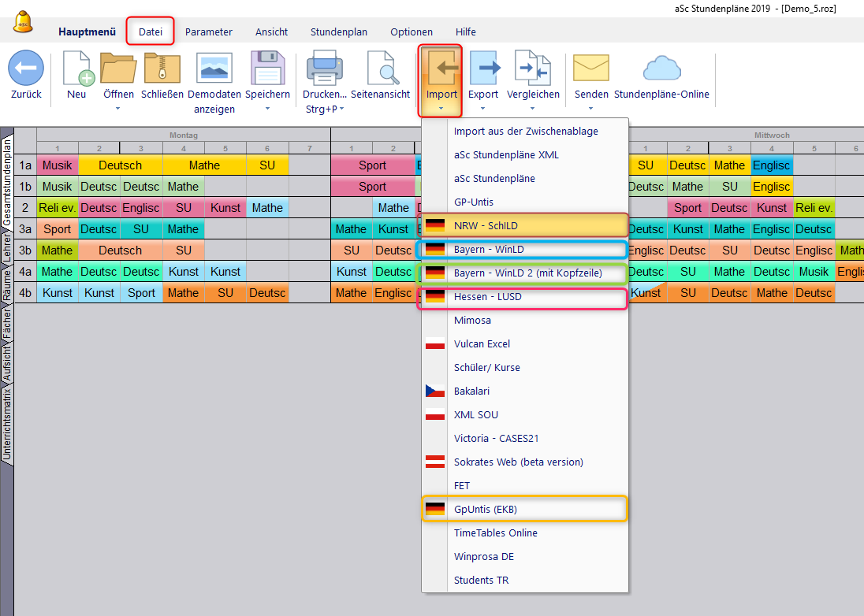
Task: Select Winprosa DE import option
Action: click(525, 557)
